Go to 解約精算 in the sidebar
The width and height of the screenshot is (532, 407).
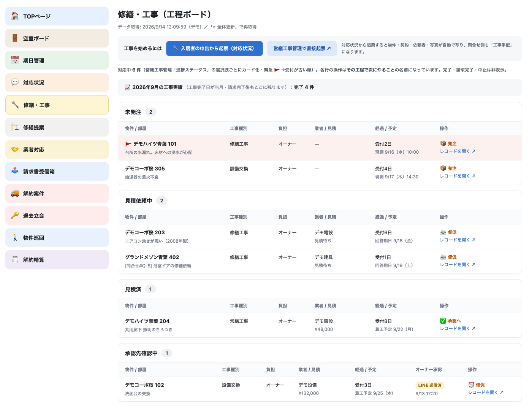point(57,259)
